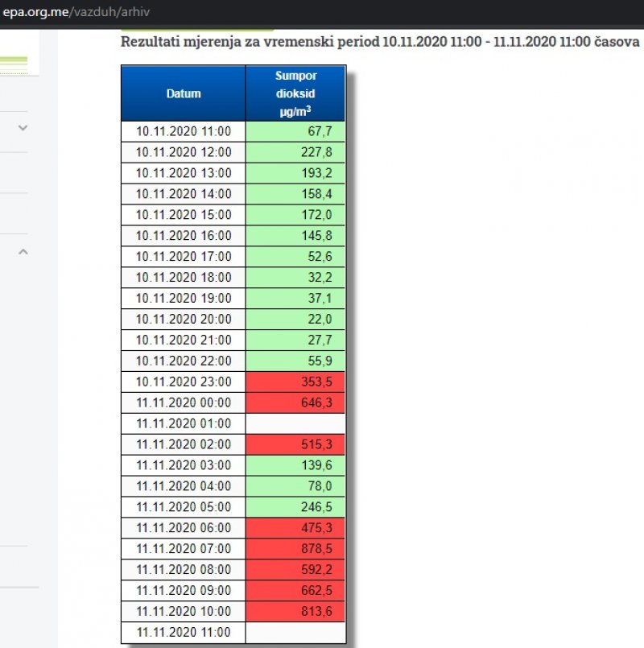Click the last row 11.11.2020 11:00 date
Image resolution: width=644 pixels, height=648 pixels.
pos(184,633)
